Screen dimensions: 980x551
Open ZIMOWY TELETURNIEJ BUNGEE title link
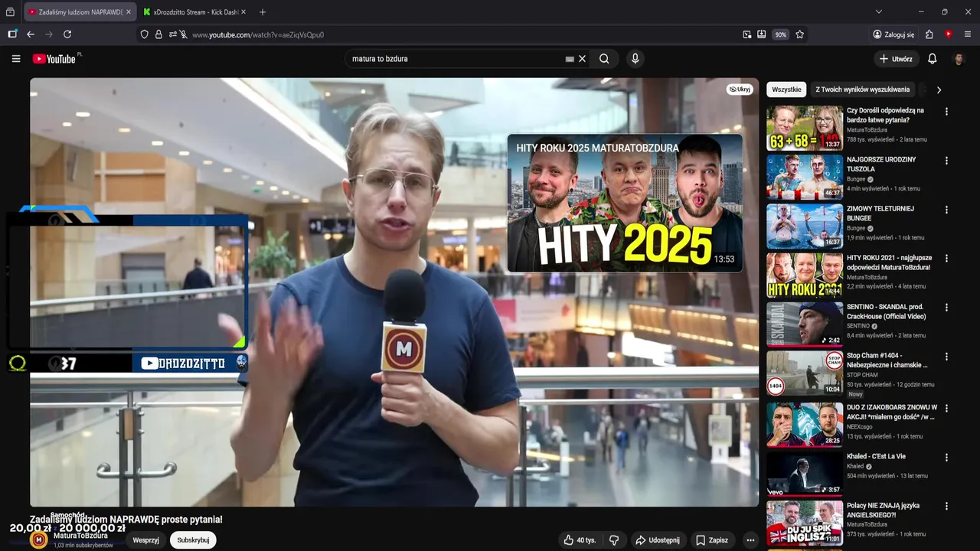[880, 213]
